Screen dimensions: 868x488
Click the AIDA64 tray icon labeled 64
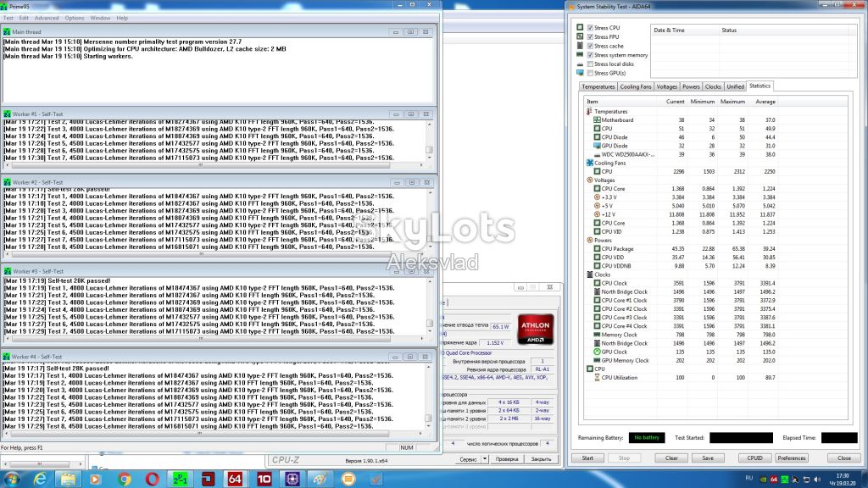[774, 480]
